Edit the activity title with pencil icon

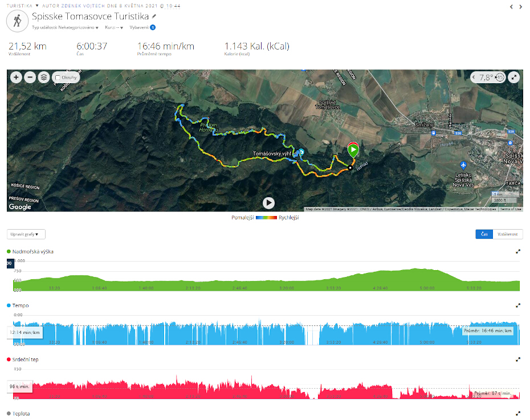154,16
